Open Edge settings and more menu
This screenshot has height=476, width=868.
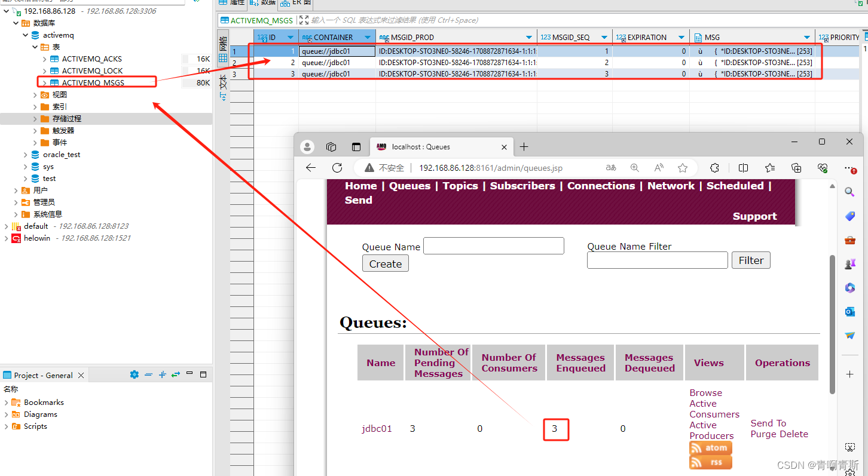coord(849,169)
